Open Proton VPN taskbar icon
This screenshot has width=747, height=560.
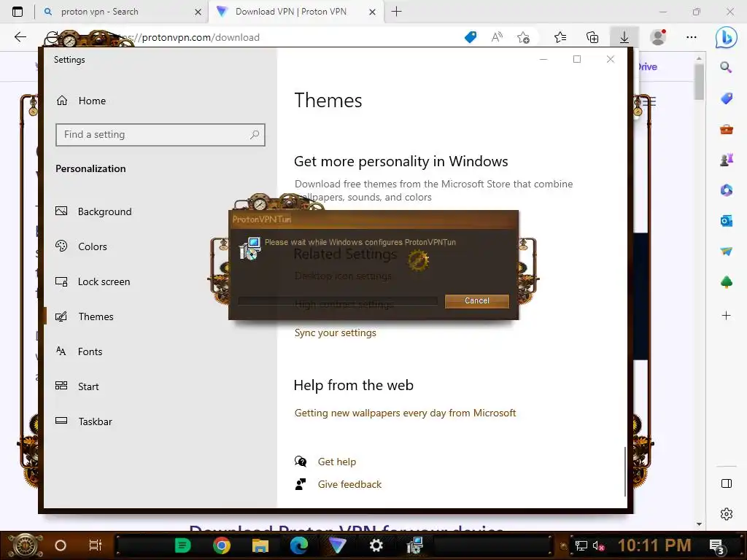tap(337, 545)
